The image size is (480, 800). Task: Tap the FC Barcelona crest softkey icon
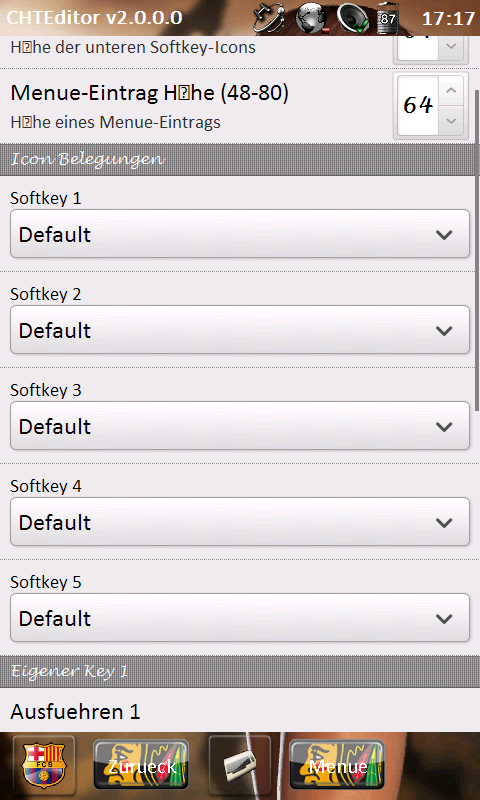click(x=44, y=765)
